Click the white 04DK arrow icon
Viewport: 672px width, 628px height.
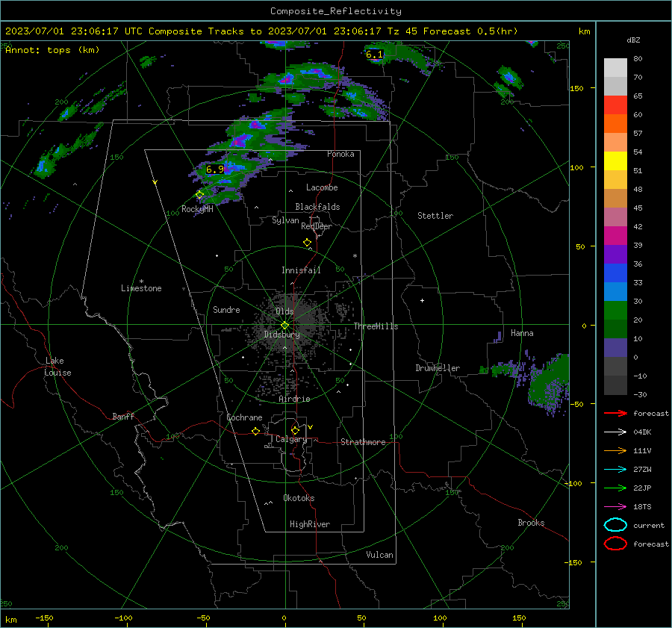coord(615,432)
